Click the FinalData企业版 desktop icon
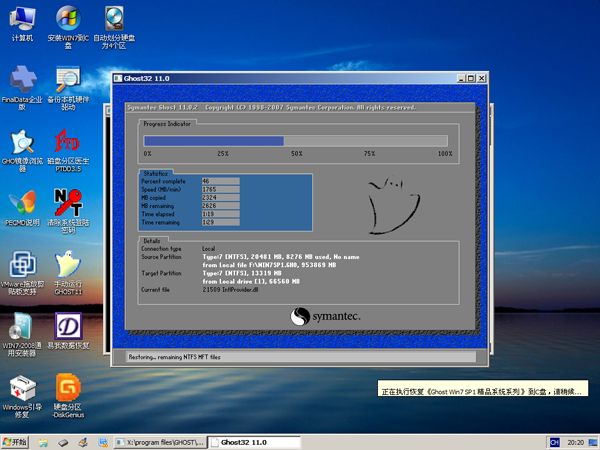 pos(22,88)
